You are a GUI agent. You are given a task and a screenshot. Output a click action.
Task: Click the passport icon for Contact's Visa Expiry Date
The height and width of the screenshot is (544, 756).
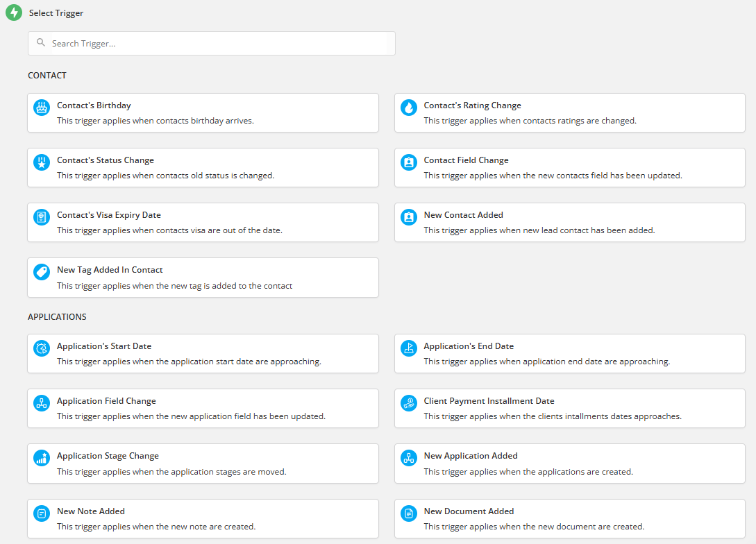tap(42, 217)
